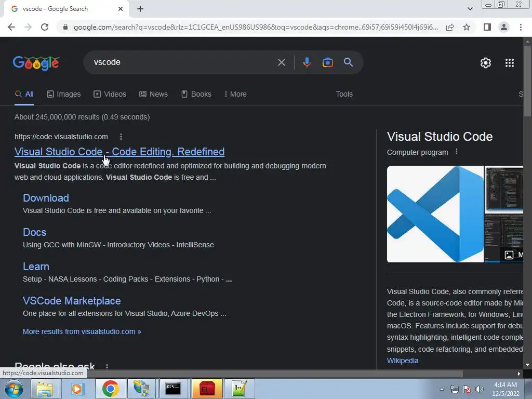The image size is (532, 399).
Task: Open the Windows Start menu
Action: (x=14, y=389)
